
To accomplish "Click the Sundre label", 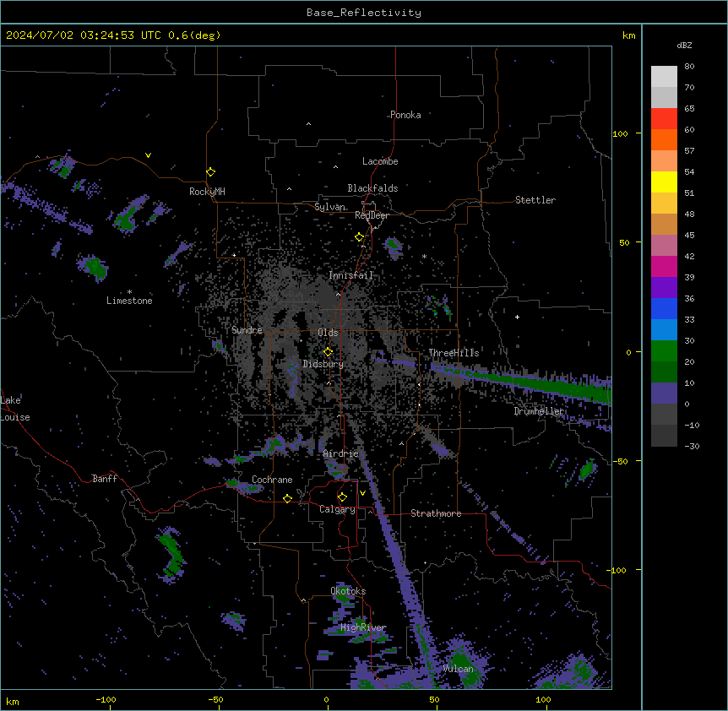I will click(x=247, y=330).
